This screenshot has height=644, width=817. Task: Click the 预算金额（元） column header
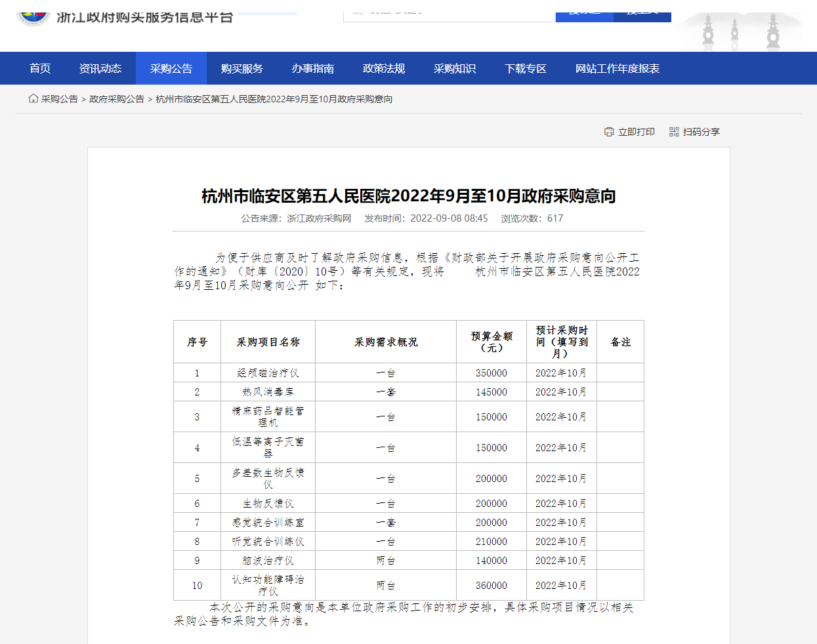(x=492, y=342)
